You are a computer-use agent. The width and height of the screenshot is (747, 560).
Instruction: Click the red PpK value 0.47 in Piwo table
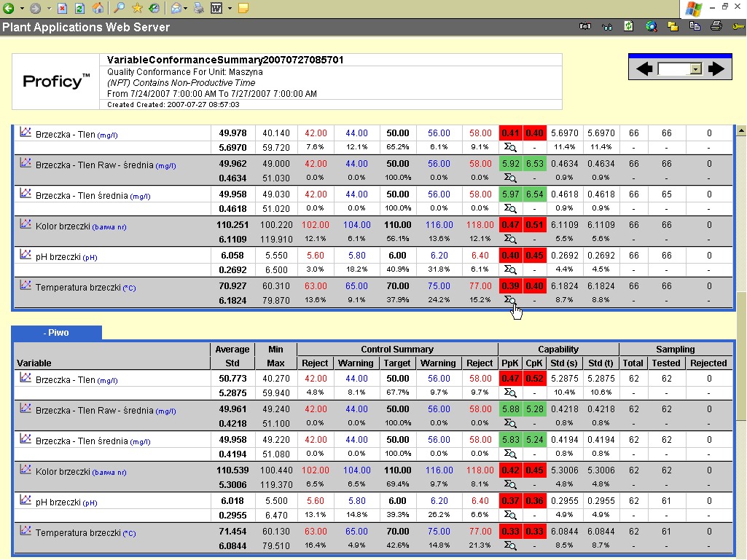pyautogui.click(x=510, y=379)
